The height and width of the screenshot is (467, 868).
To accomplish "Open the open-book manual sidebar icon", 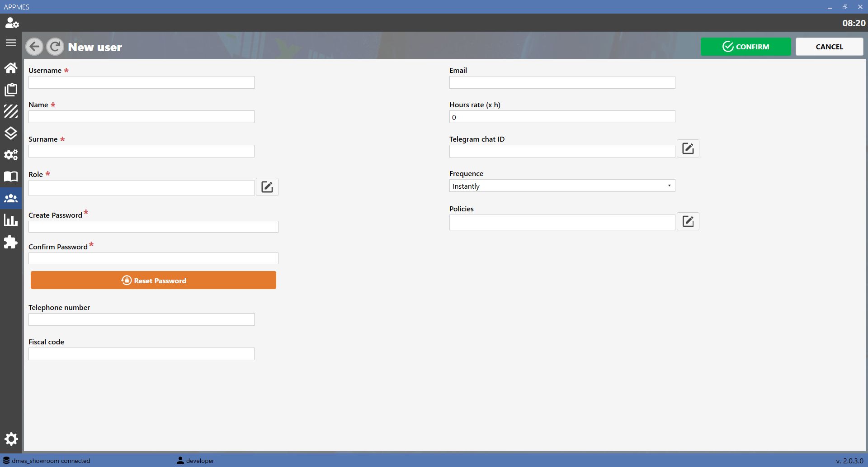I will click(x=11, y=176).
